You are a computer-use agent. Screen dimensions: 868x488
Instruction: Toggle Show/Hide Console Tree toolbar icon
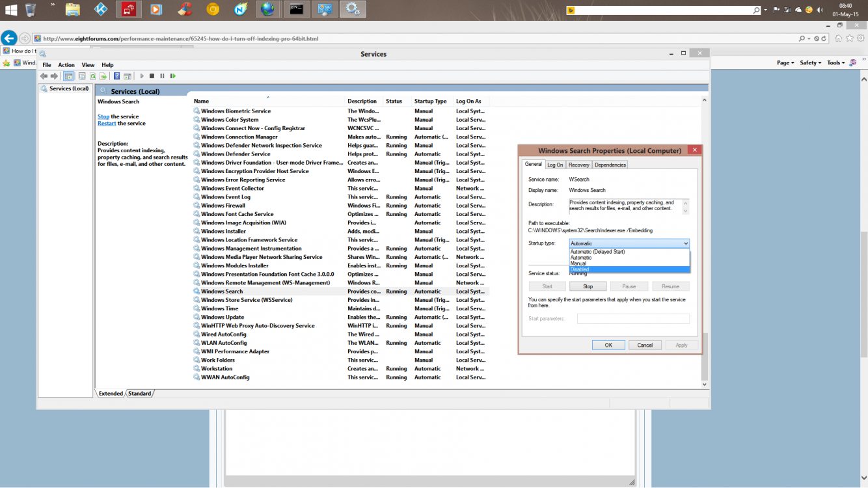[x=68, y=76]
